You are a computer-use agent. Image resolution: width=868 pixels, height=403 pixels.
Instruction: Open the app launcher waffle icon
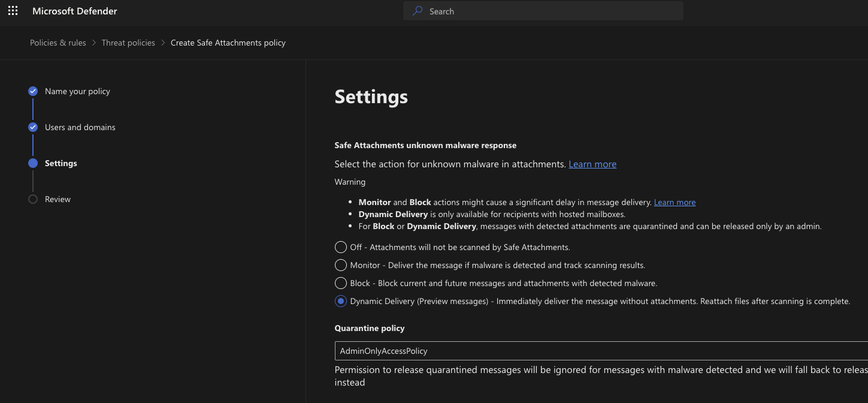point(13,11)
